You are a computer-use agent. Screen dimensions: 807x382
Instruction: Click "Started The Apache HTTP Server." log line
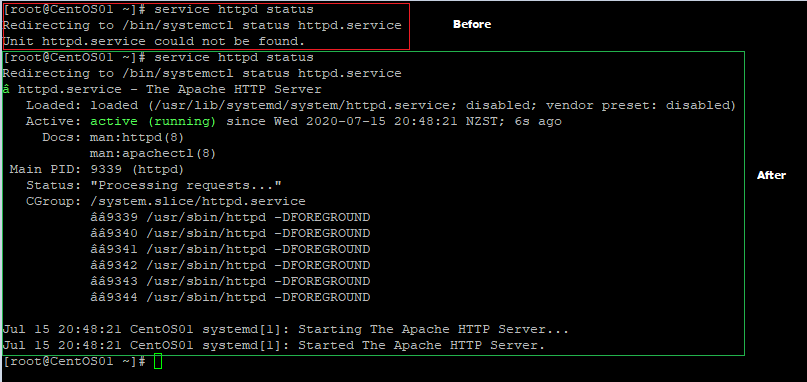(274, 345)
